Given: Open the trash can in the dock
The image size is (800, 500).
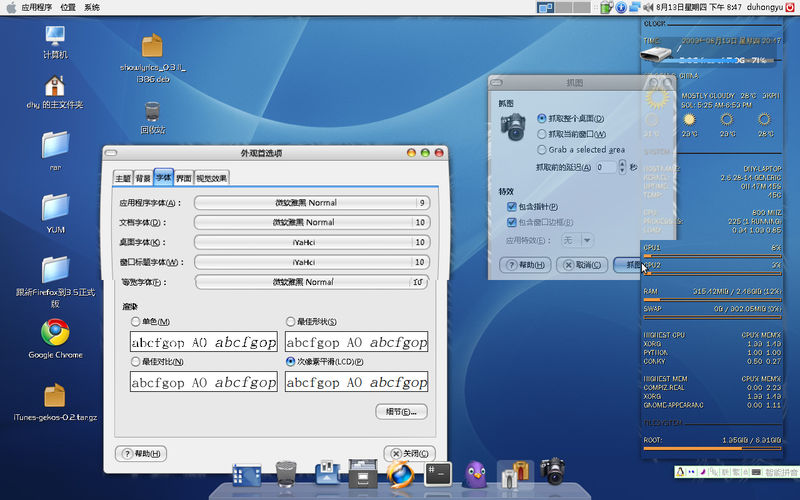Looking at the screenshot, I should [x=285, y=472].
